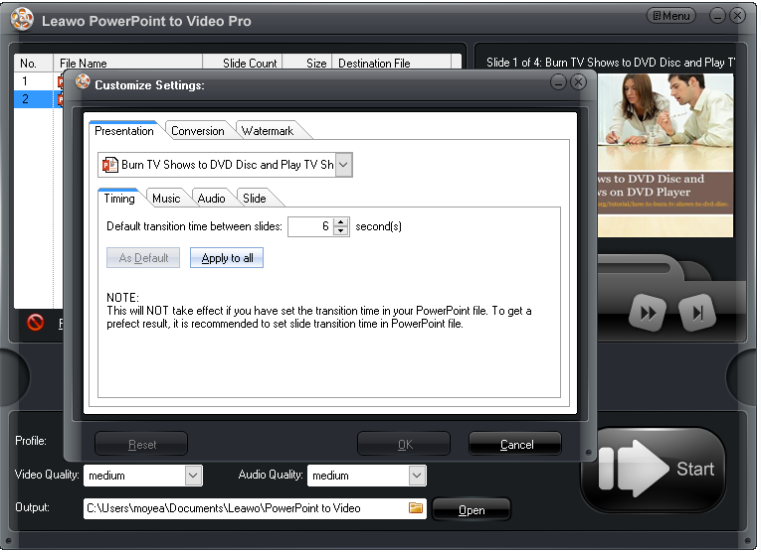Click the PowerPoint file icon in dropdown
The image size is (761, 554).
click(x=110, y=165)
